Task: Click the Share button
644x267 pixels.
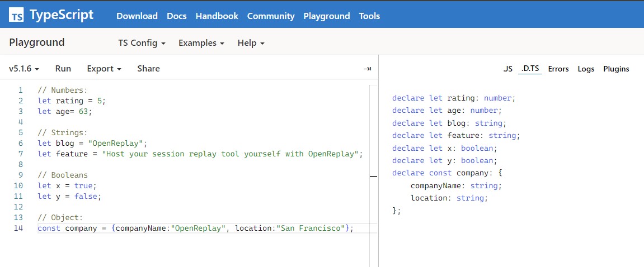Action: (148, 69)
